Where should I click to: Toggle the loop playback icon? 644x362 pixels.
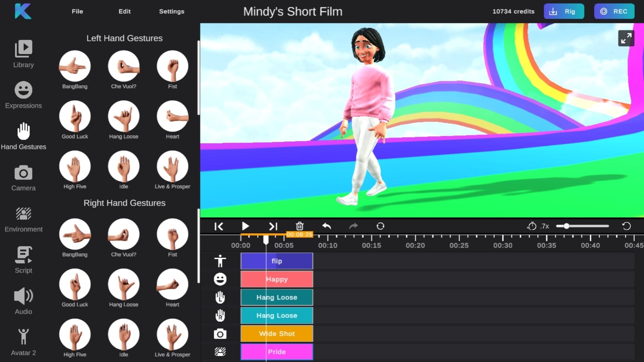pos(380,226)
